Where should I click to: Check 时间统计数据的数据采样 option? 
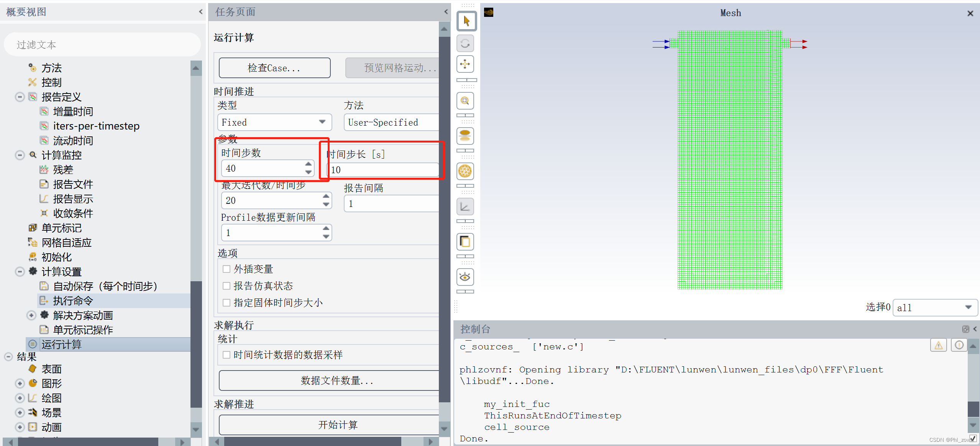(x=227, y=355)
